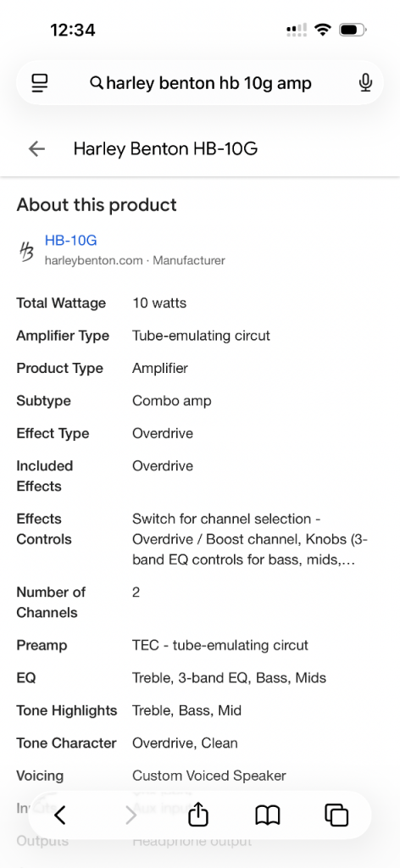
Task: Tap the Safari back chevron in bottom toolbar
Action: (60, 815)
